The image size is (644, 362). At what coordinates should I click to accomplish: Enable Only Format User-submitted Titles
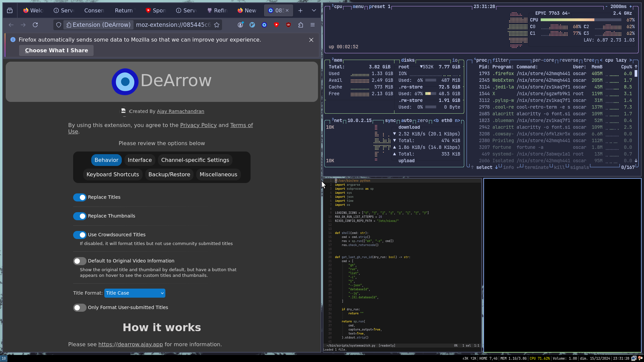click(80, 308)
